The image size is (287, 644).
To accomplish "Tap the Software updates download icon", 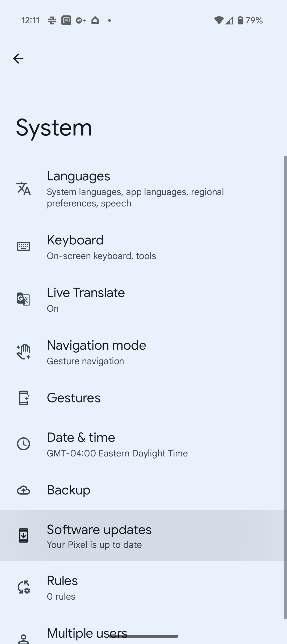I will 23,535.
